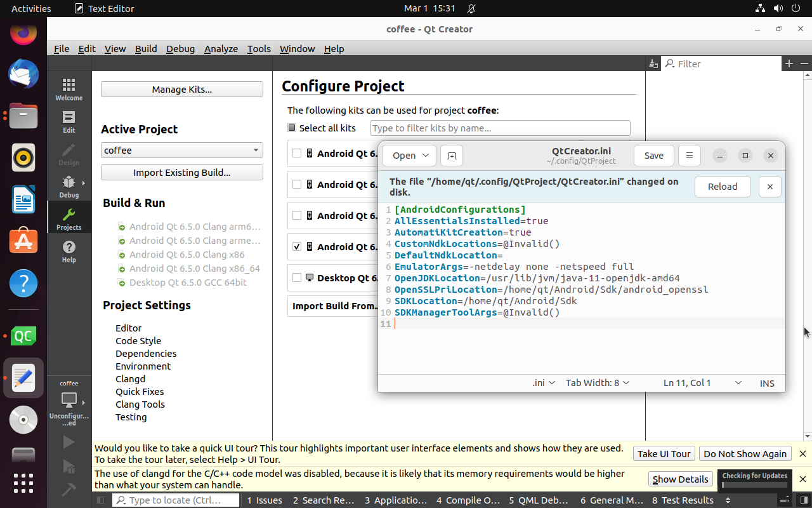This screenshot has height=508, width=812.
Task: Click the plus icon in right pane
Action: [789, 63]
